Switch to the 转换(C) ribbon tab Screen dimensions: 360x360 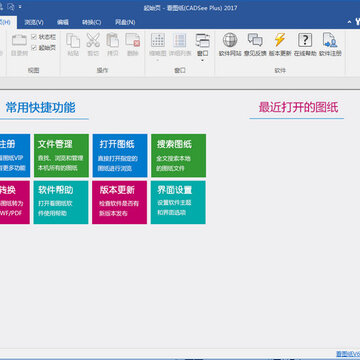pos(92,22)
